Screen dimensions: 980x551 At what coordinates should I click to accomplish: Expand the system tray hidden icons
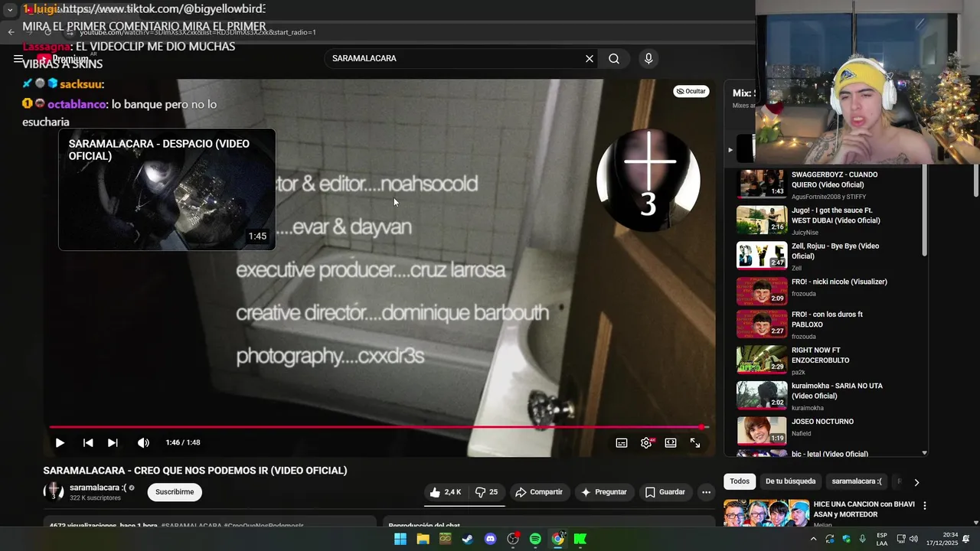click(x=813, y=539)
